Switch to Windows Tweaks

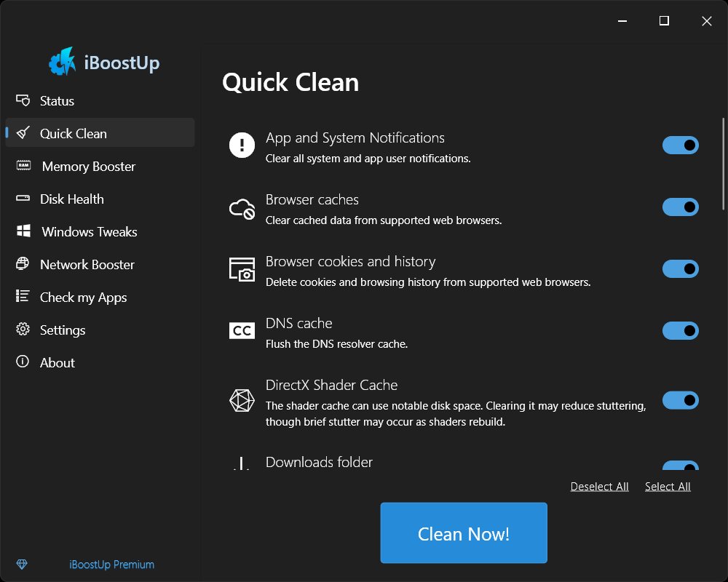(100, 231)
